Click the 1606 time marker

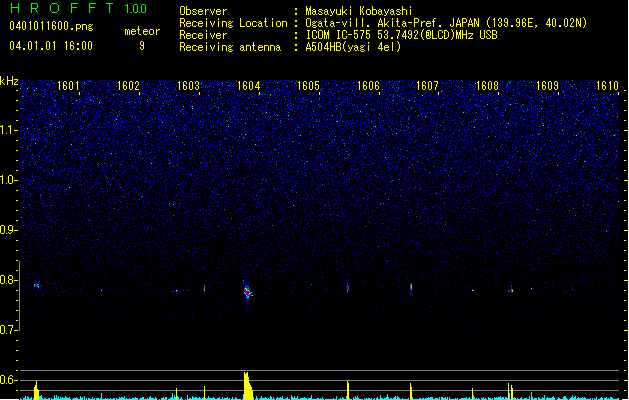pyautogui.click(x=368, y=86)
